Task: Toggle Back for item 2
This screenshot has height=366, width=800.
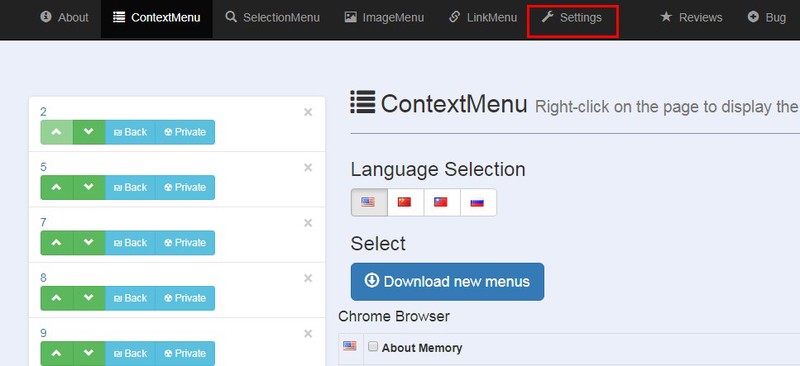Action: (130, 132)
